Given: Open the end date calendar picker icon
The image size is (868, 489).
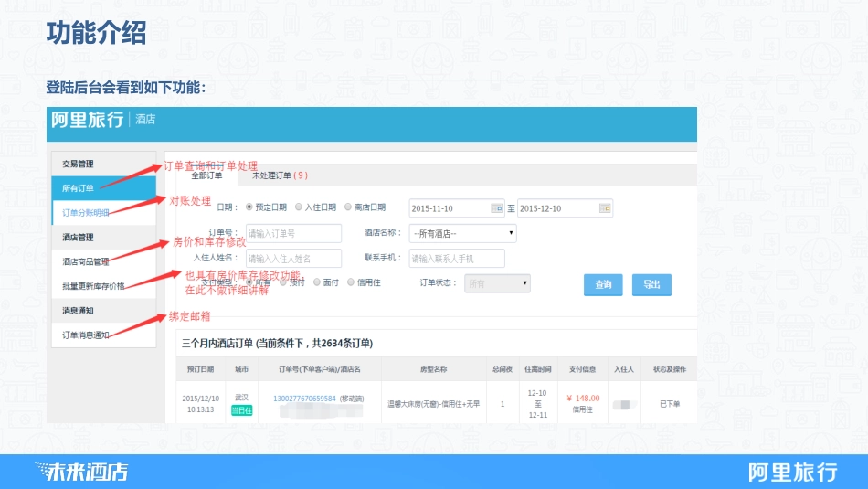Looking at the screenshot, I should point(605,208).
